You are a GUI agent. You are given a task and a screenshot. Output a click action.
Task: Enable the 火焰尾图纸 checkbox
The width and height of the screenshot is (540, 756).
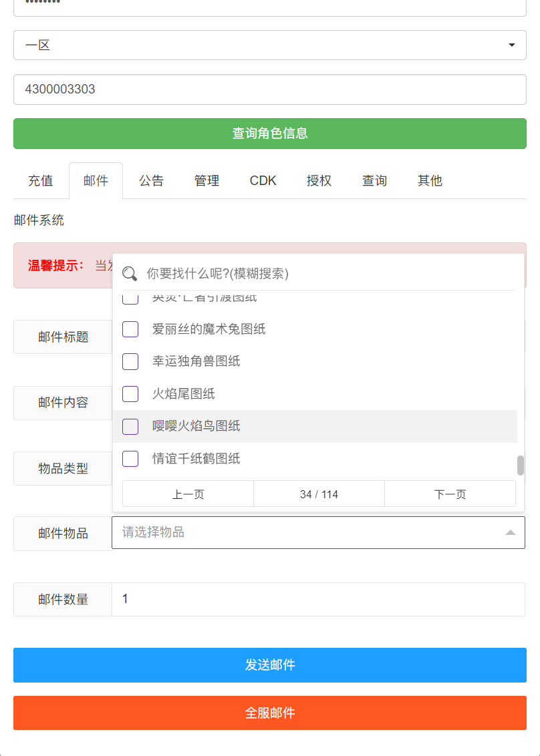130,394
